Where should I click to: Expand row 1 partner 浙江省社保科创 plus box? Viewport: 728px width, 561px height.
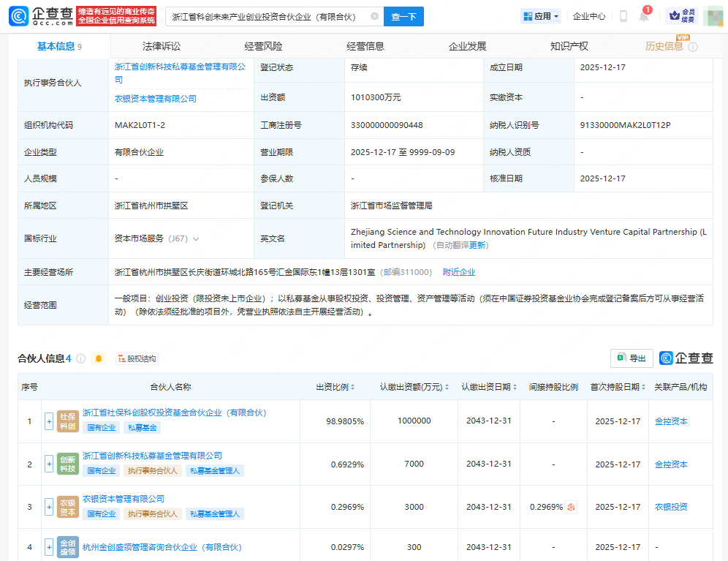pos(49,421)
